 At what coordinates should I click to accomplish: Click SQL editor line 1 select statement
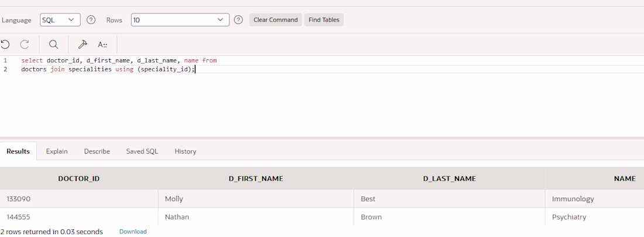pos(119,60)
